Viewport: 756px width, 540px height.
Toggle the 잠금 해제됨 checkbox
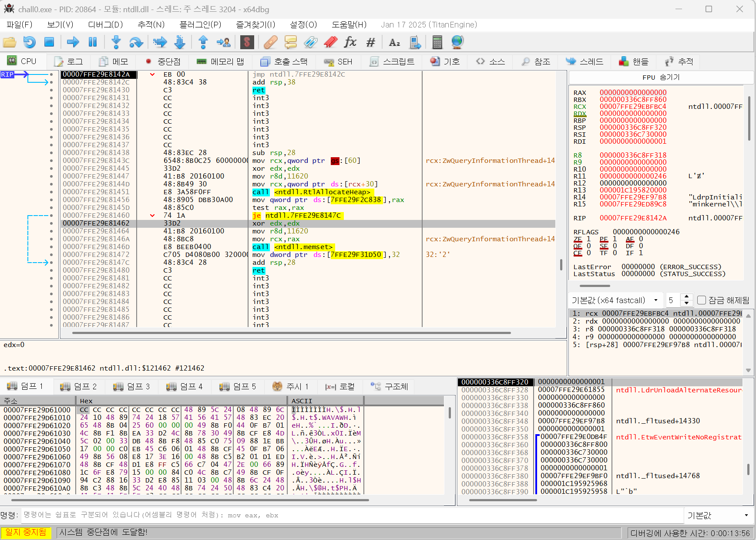tap(701, 300)
